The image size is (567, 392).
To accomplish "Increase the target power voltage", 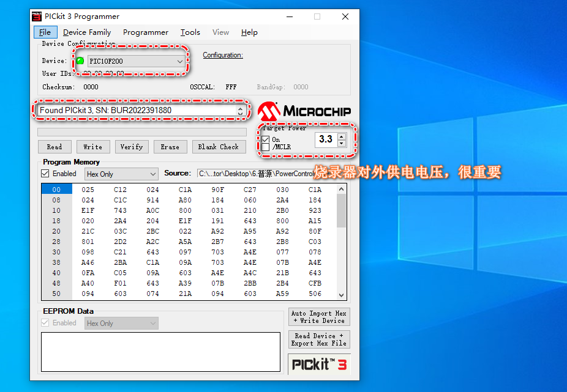I will (x=341, y=136).
